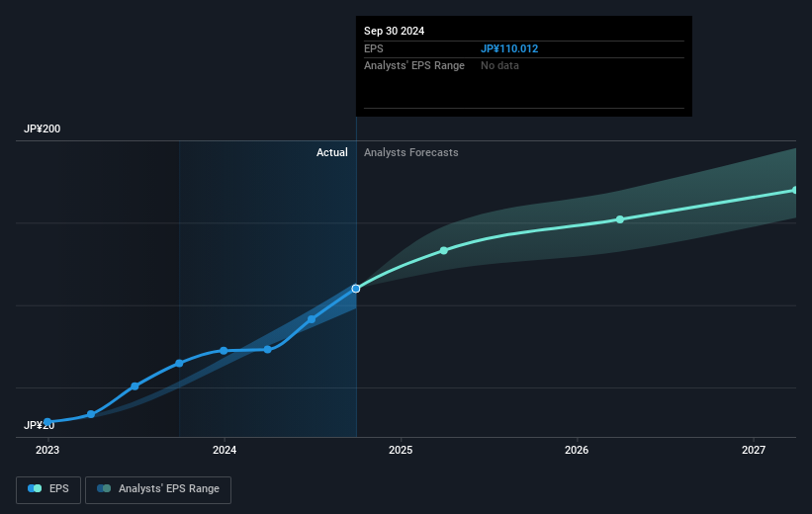
Task: Click the JP¥110.012 EPS value
Action: point(509,48)
